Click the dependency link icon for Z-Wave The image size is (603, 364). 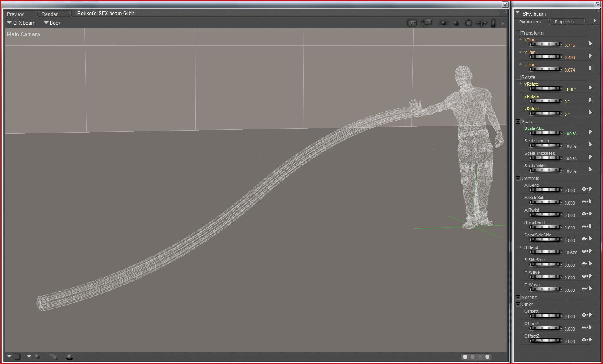click(x=585, y=289)
